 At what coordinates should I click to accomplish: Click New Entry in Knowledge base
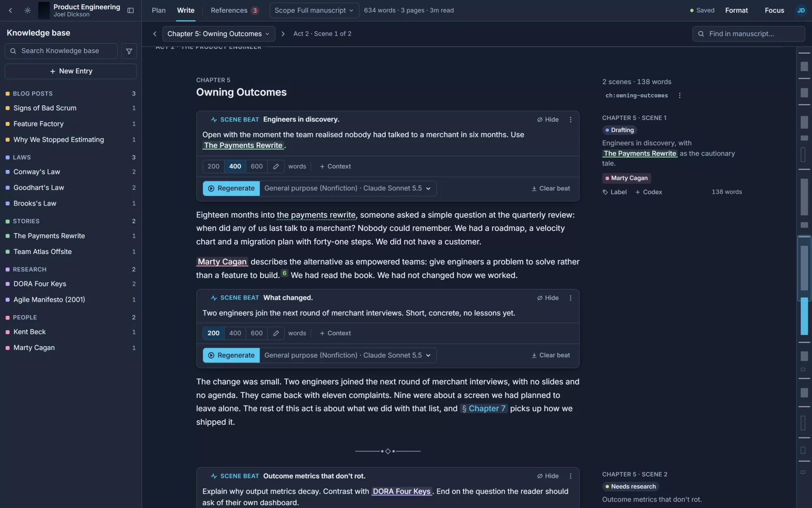point(71,71)
